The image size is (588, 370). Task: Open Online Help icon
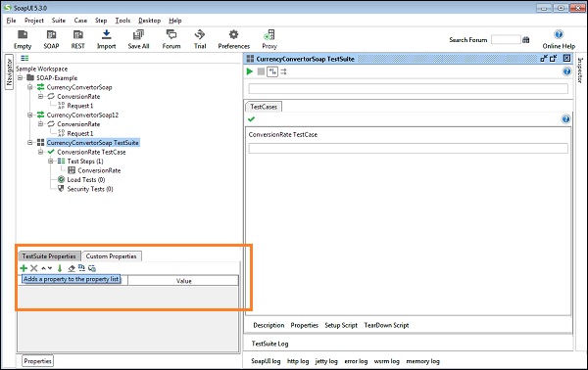[559, 39]
